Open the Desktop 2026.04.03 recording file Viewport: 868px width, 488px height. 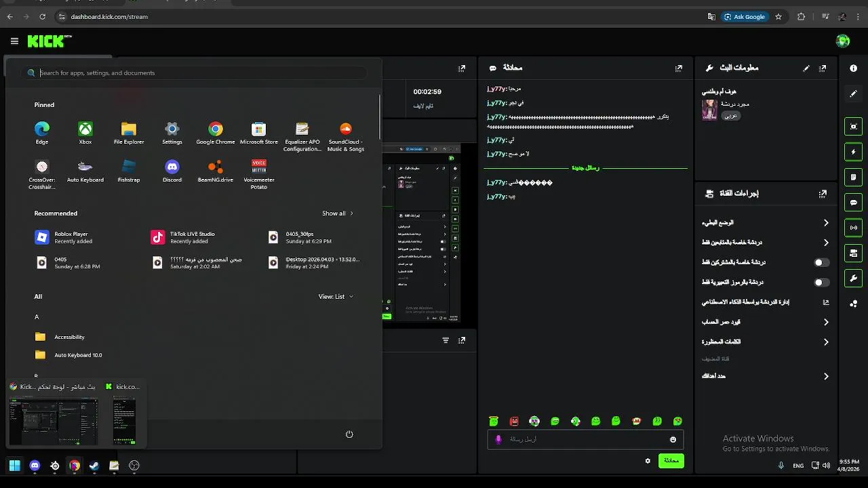[x=314, y=262]
